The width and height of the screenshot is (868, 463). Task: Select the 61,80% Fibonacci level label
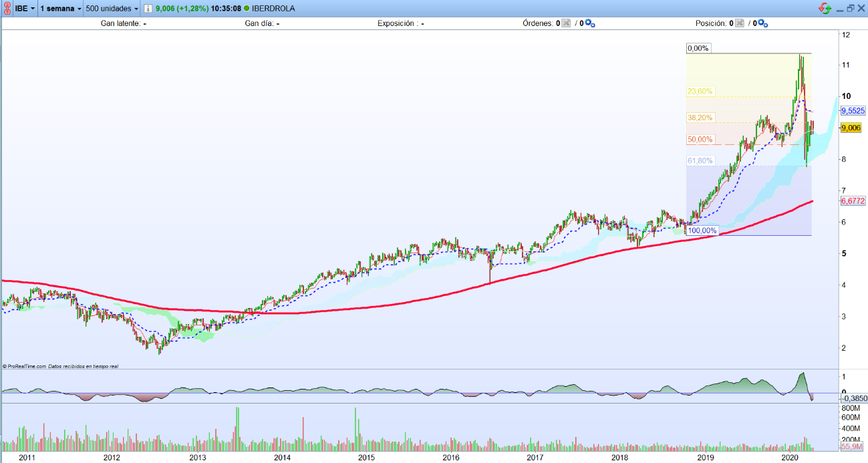pos(700,161)
